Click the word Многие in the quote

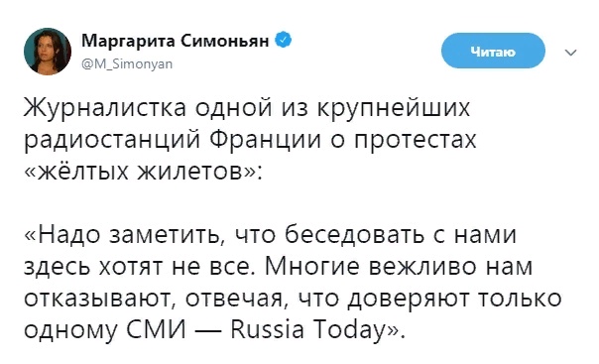click(312, 266)
